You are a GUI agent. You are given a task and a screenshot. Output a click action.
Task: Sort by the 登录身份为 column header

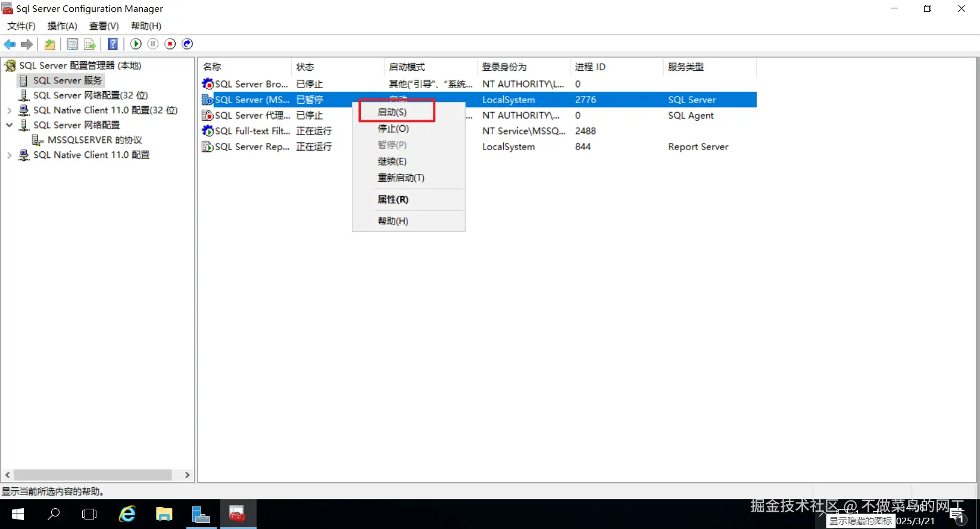coord(523,67)
